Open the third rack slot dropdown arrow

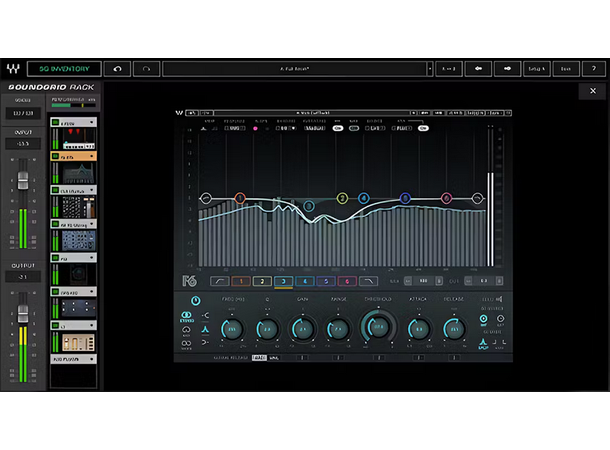click(x=92, y=190)
